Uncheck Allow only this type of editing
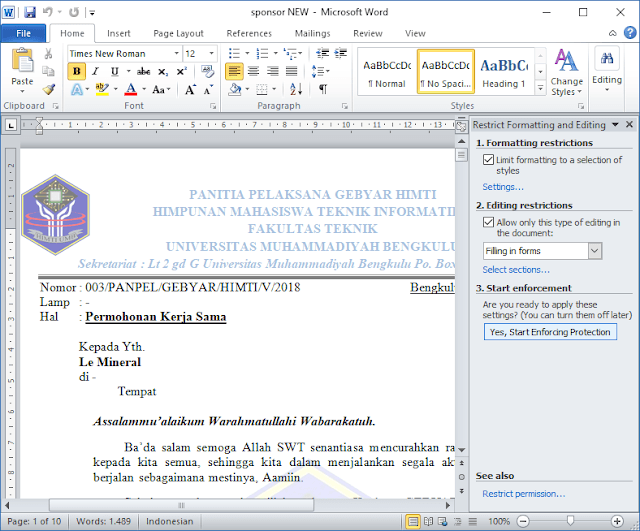Screen dimensions: 640x531 488,222
